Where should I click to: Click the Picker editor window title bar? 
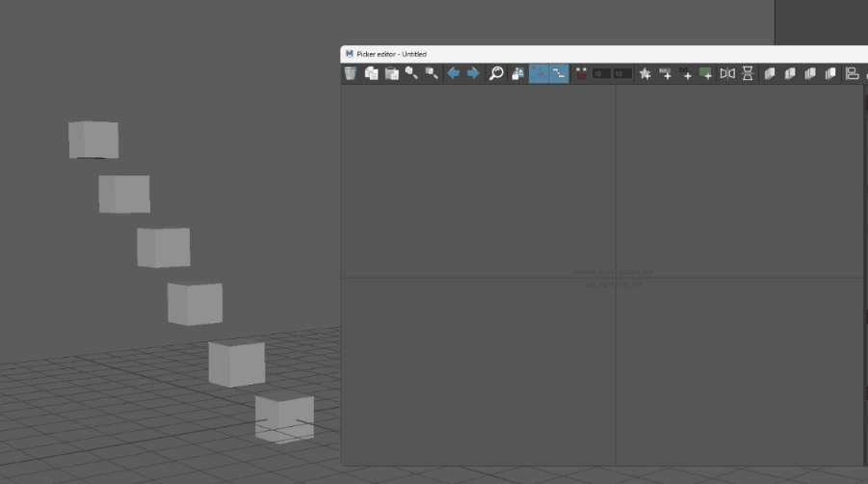coord(604,54)
